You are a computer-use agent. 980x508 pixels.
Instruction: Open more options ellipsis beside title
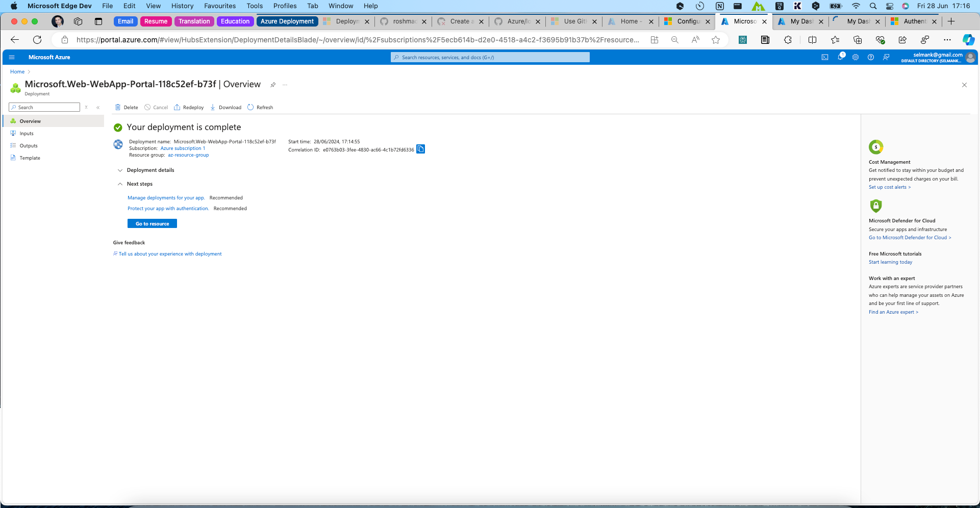click(x=285, y=85)
